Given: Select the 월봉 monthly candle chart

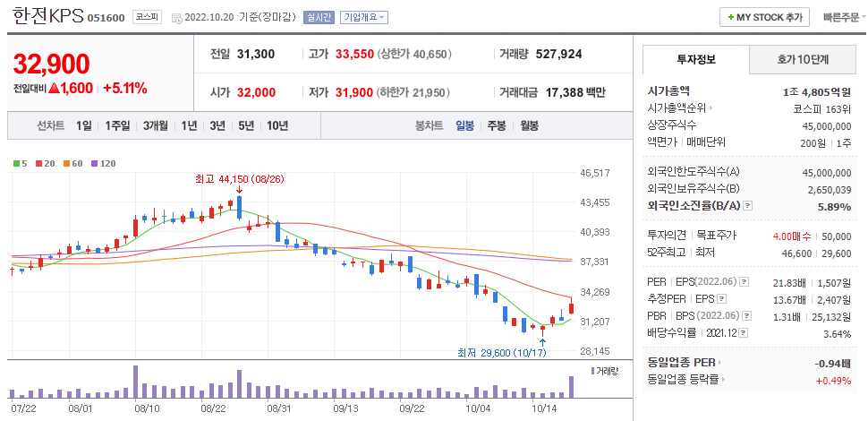Looking at the screenshot, I should (x=529, y=125).
